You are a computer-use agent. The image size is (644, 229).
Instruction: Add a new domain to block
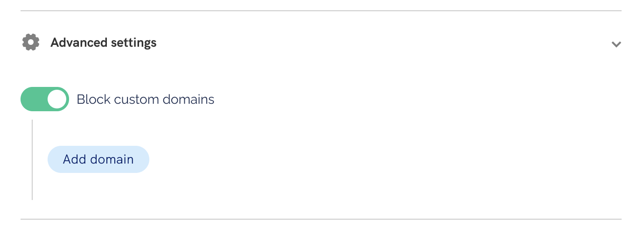[98, 159]
